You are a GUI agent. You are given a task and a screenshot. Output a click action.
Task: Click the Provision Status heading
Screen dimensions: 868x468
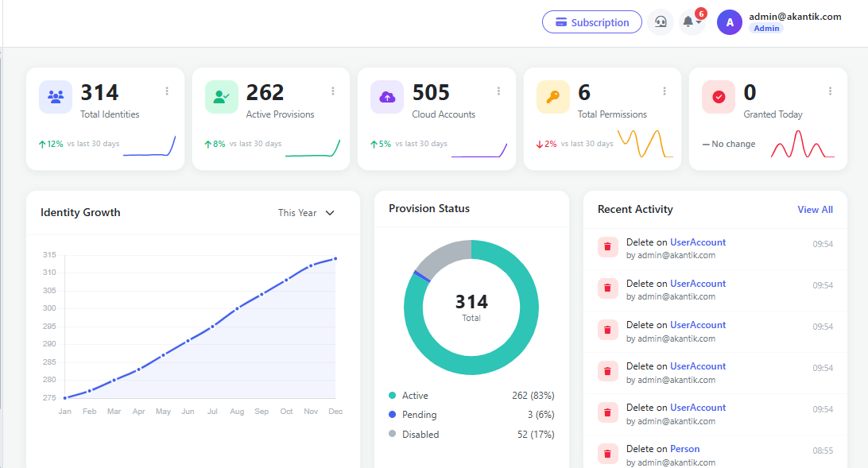coord(429,208)
